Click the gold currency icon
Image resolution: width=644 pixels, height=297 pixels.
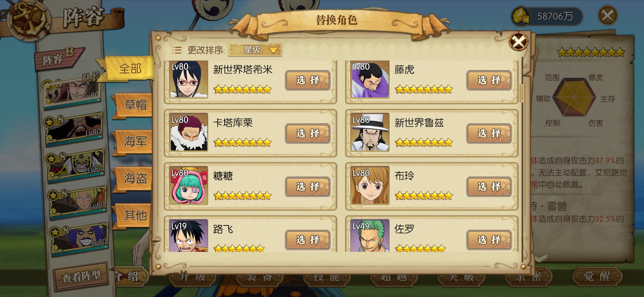[521, 16]
